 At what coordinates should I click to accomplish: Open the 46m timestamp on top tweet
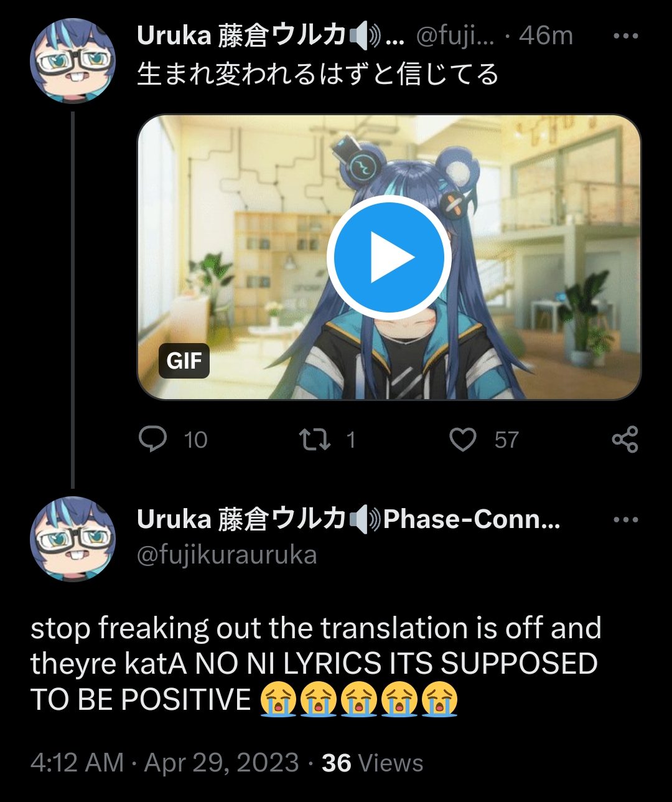[x=546, y=35]
